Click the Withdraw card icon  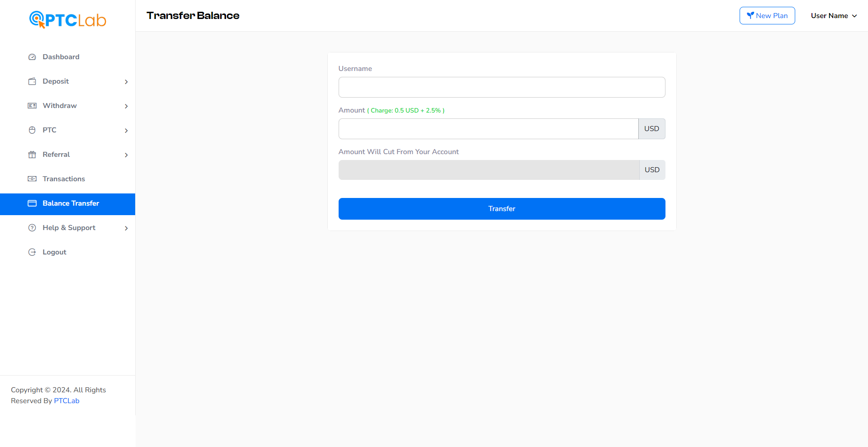tap(32, 106)
